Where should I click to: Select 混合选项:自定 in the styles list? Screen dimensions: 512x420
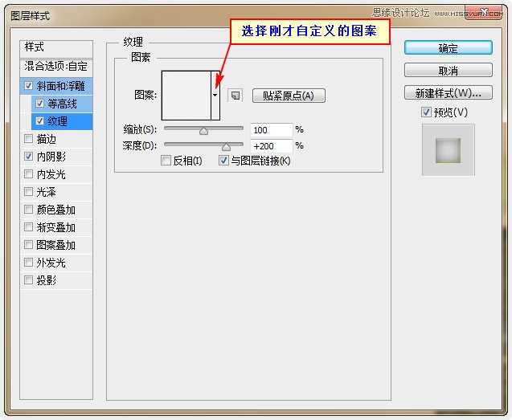coord(56,67)
